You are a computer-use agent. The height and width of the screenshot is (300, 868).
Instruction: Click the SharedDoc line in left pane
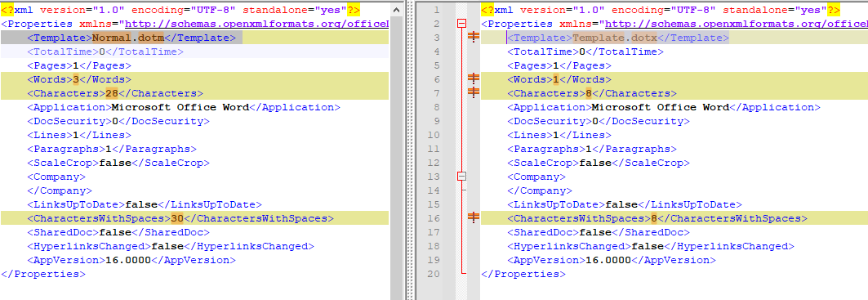coord(118,232)
